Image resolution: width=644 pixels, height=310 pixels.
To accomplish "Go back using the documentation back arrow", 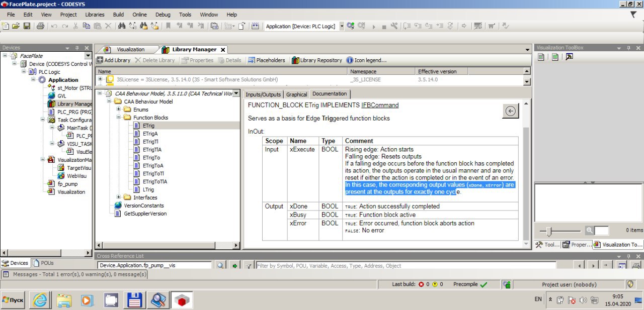I will (510, 111).
